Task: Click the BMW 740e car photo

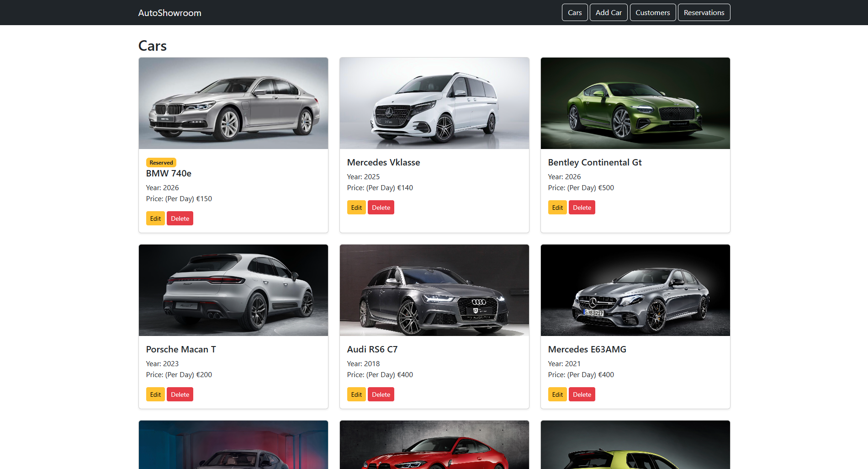Action: (233, 103)
